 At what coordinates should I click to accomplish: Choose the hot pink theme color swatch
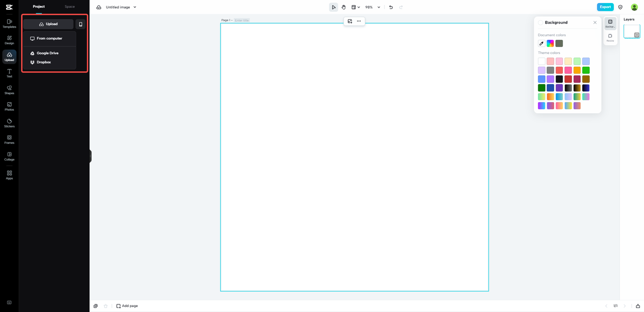click(x=568, y=70)
